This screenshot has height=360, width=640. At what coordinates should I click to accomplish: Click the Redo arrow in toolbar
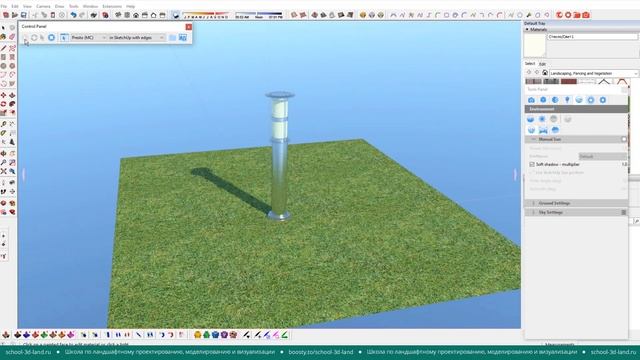(x=82, y=15)
